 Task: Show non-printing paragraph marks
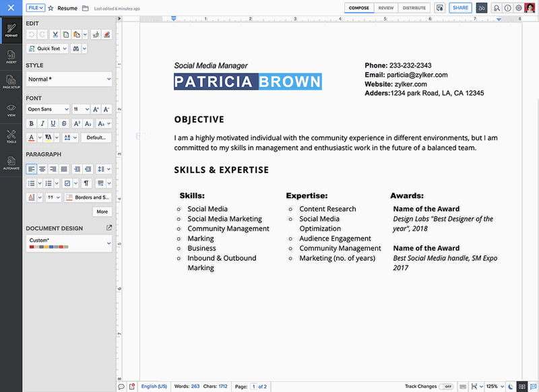86,183
